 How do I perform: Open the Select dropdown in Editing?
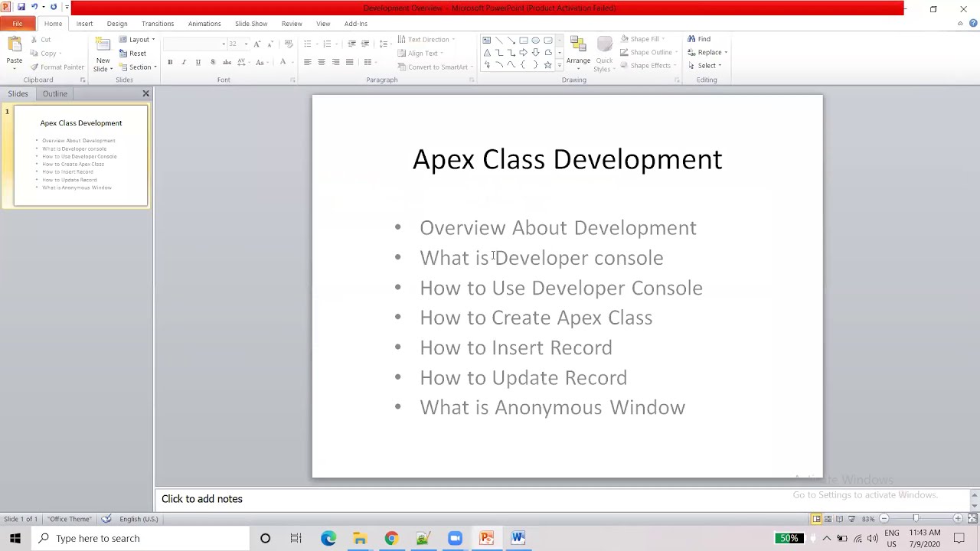click(704, 66)
